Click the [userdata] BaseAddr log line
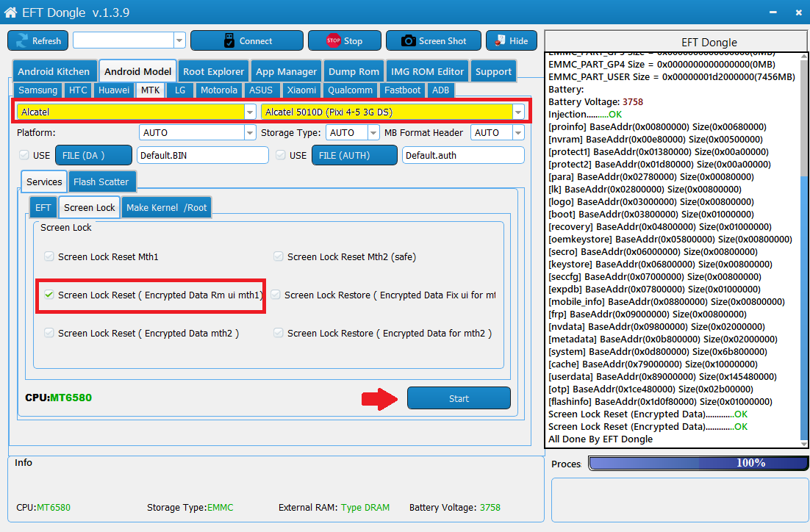The width and height of the screenshot is (810, 532). click(662, 376)
